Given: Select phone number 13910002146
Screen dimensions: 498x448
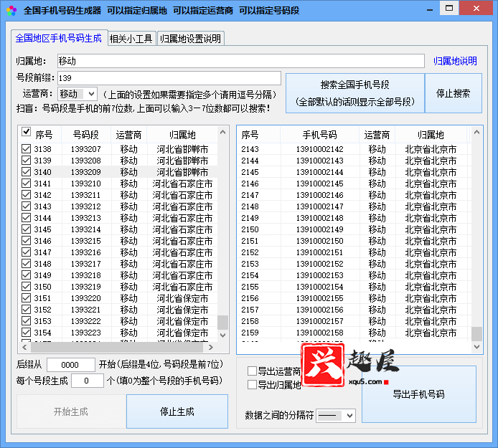Looking at the screenshot, I should point(319,195).
